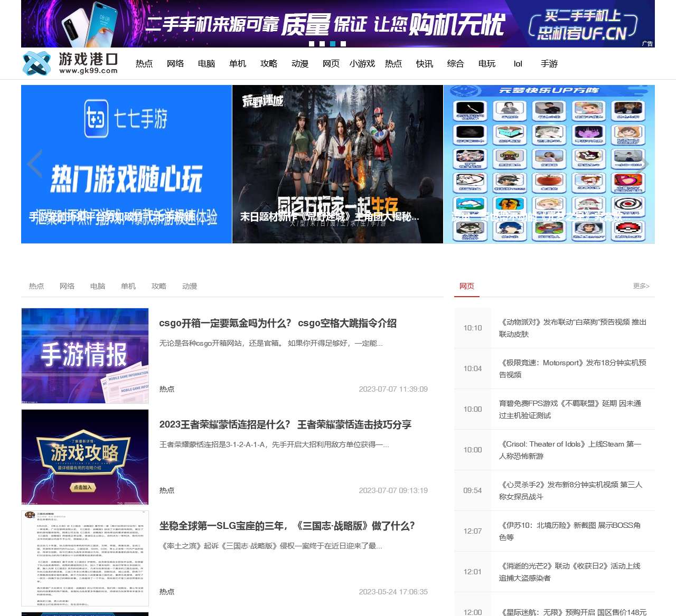676x616 pixels.
Task: Click csgo article summary 无论是各种csgo开箱网站
Action: (271, 343)
